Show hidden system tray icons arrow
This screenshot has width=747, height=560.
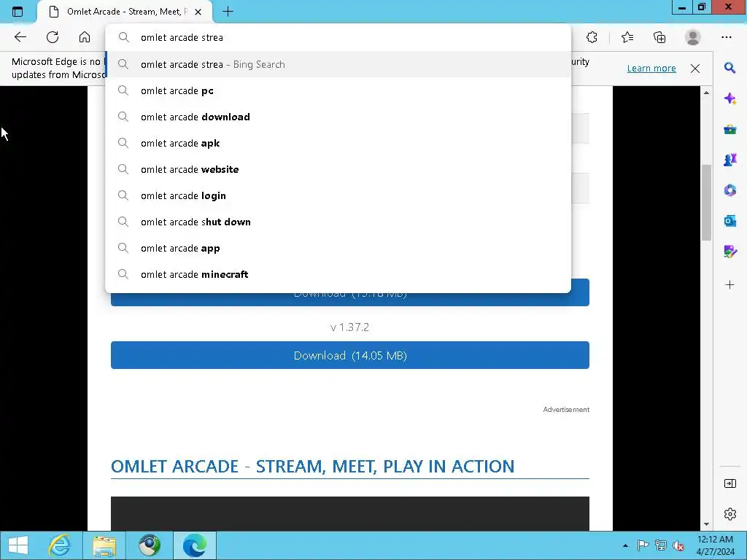point(625,545)
